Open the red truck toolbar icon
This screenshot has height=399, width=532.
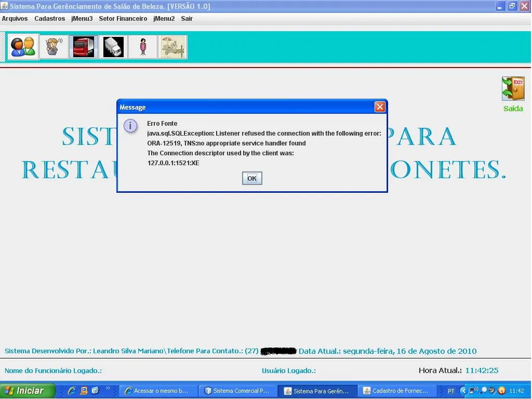point(84,47)
